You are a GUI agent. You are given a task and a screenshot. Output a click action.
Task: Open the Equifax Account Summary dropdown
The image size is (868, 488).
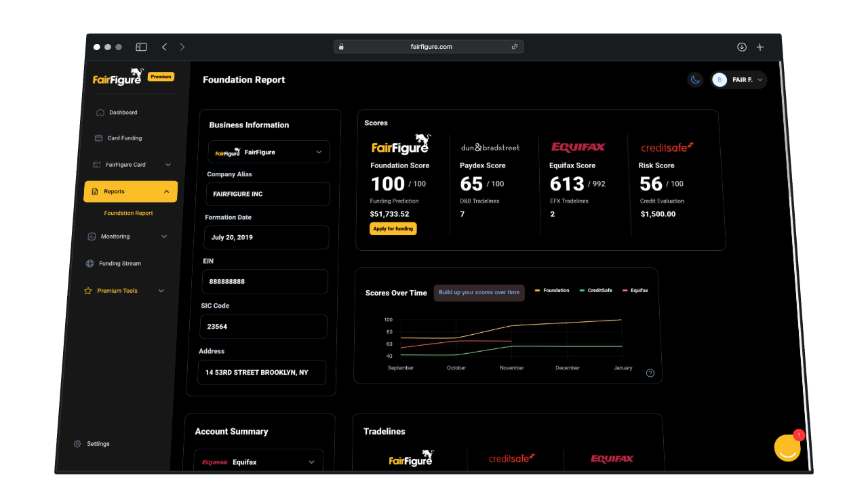click(258, 462)
